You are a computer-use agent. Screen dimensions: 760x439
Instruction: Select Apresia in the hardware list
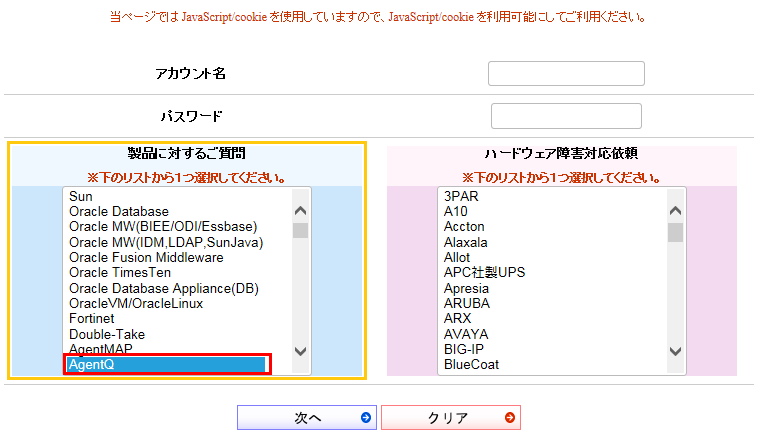[466, 289]
